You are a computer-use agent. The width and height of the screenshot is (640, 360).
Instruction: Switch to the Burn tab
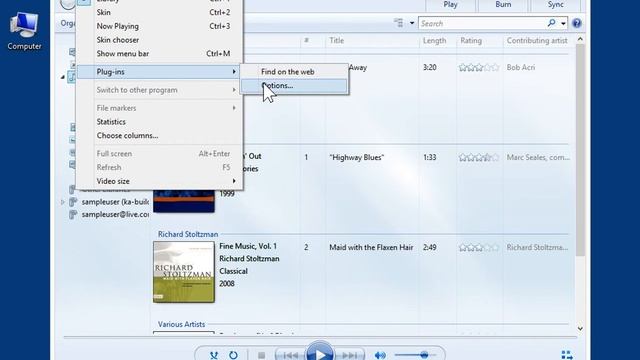pos(503,4)
